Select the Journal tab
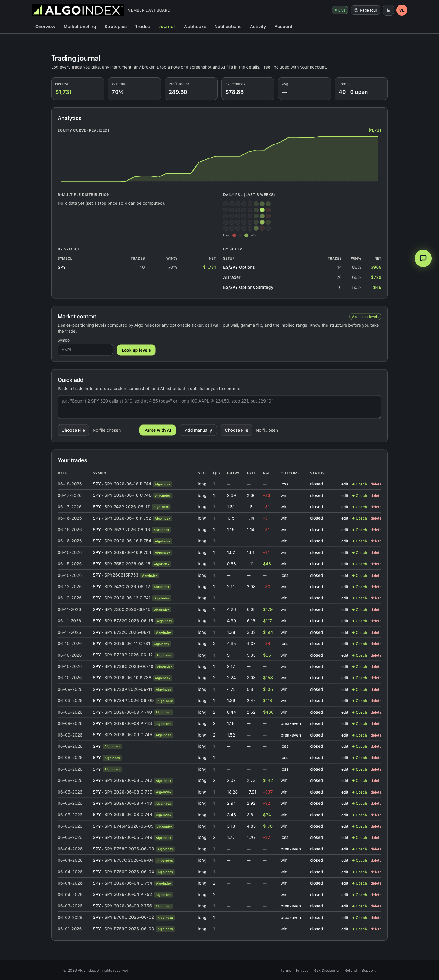Image resolution: width=439 pixels, height=980 pixels. pos(166,27)
